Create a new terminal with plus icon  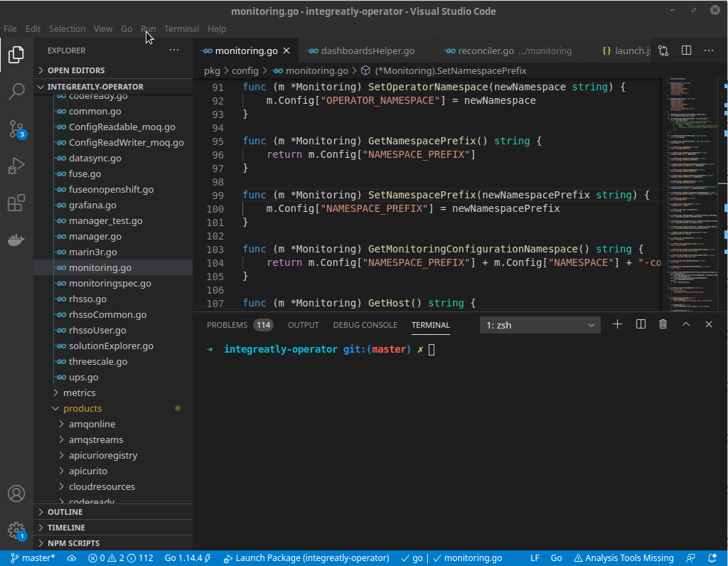point(617,324)
